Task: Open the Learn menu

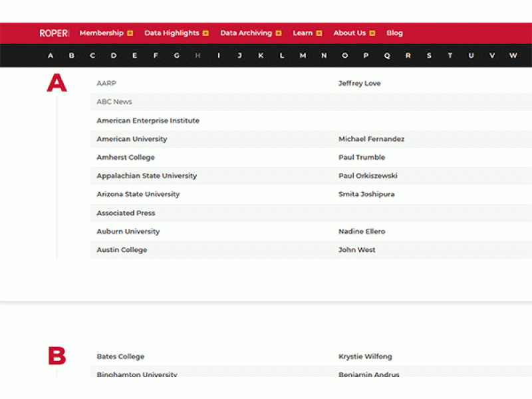Action: [x=303, y=33]
